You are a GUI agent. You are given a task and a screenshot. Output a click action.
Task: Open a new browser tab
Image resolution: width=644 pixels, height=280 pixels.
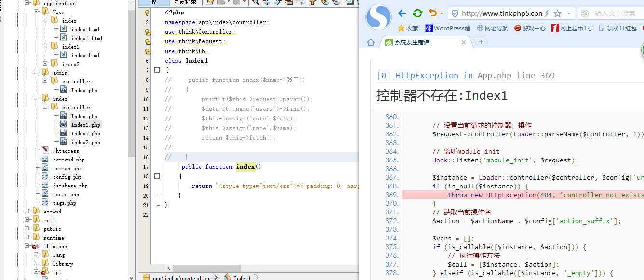(480, 42)
